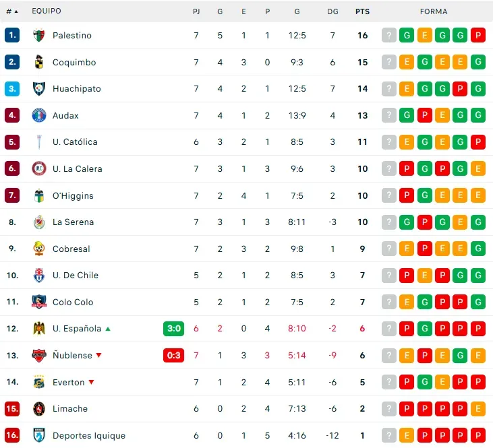This screenshot has width=493, height=448.
Task: Open the Deportes Iquique team link
Action: tap(89, 436)
